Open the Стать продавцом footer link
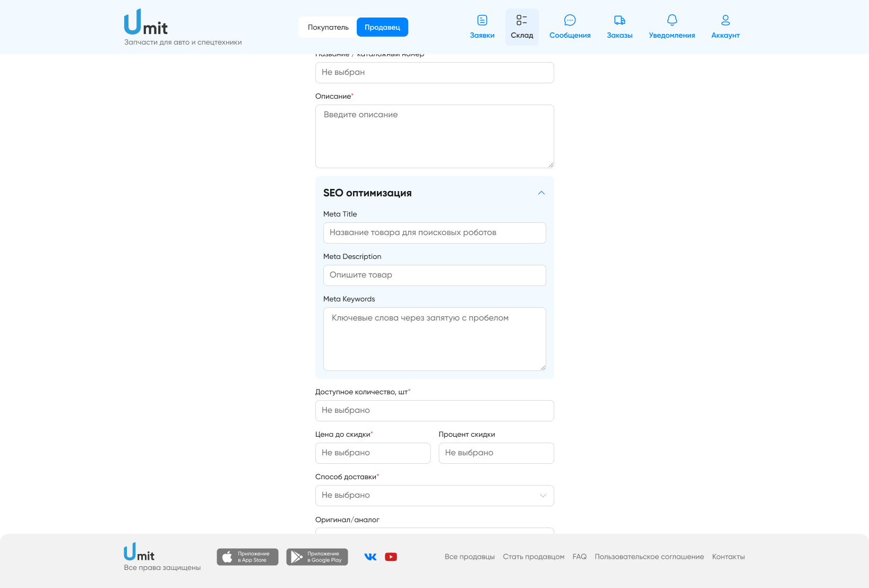This screenshot has width=869, height=588. 534,557
